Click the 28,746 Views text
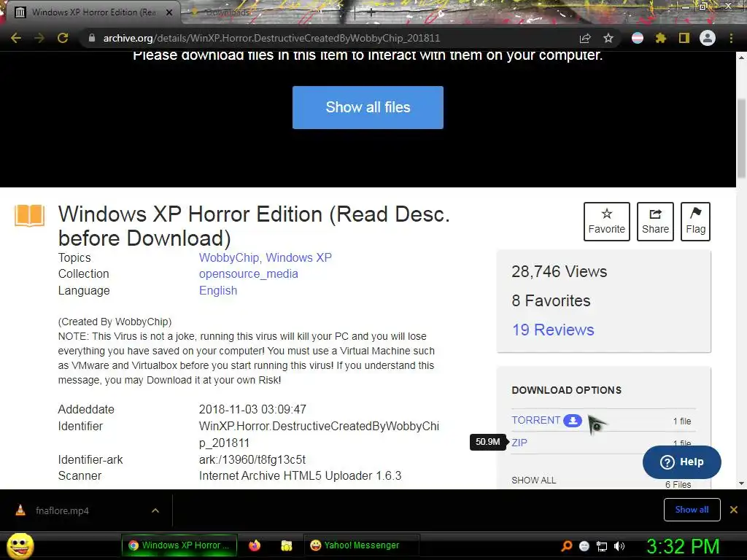Image resolution: width=747 pixels, height=560 pixels. (x=560, y=271)
